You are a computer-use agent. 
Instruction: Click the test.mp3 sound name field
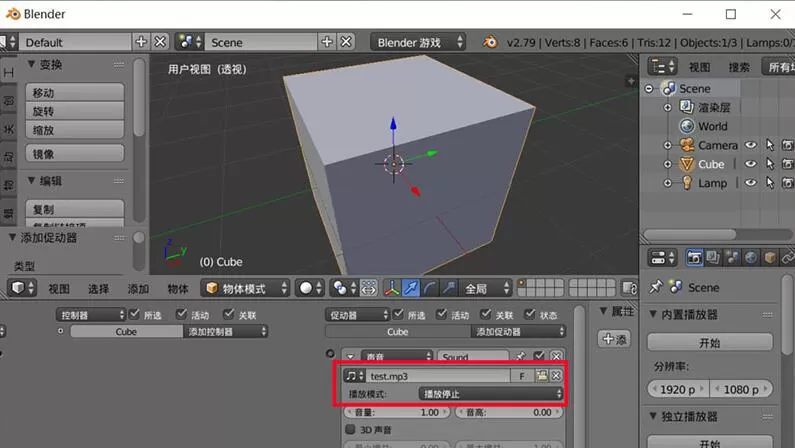point(439,376)
